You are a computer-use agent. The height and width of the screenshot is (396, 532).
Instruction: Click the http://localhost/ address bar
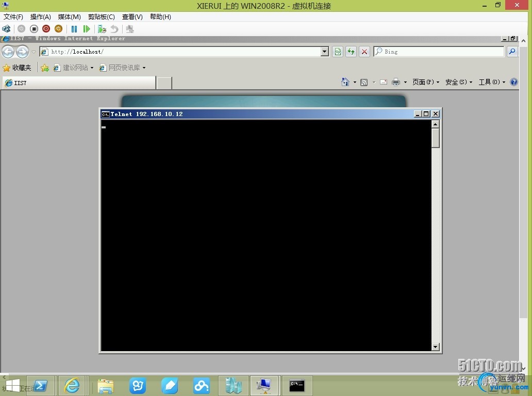pos(180,52)
